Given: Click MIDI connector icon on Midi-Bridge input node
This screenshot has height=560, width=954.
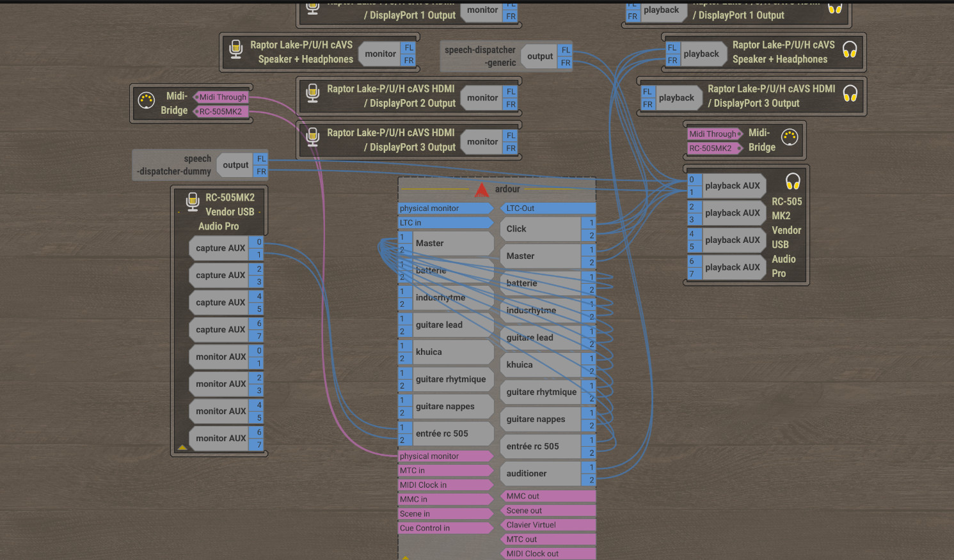Looking at the screenshot, I should [x=790, y=137].
